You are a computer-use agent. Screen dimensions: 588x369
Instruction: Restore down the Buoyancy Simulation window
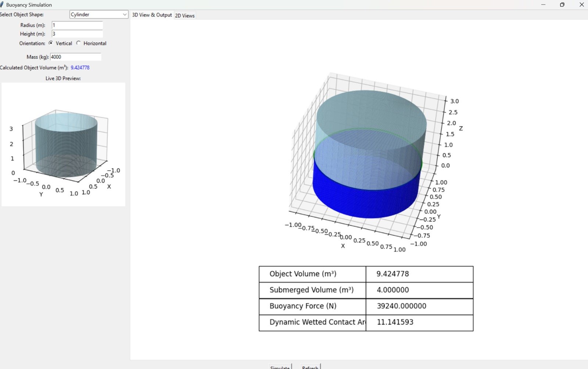pos(562,5)
